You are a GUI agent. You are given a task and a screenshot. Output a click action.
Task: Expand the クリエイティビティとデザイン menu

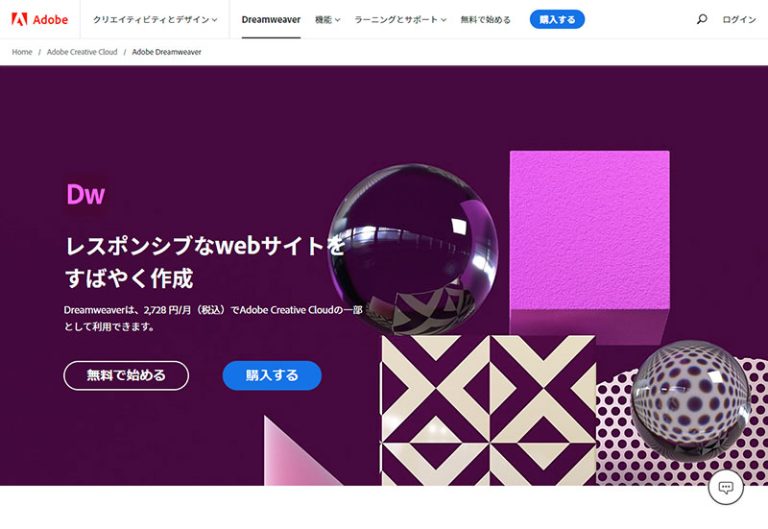(155, 20)
